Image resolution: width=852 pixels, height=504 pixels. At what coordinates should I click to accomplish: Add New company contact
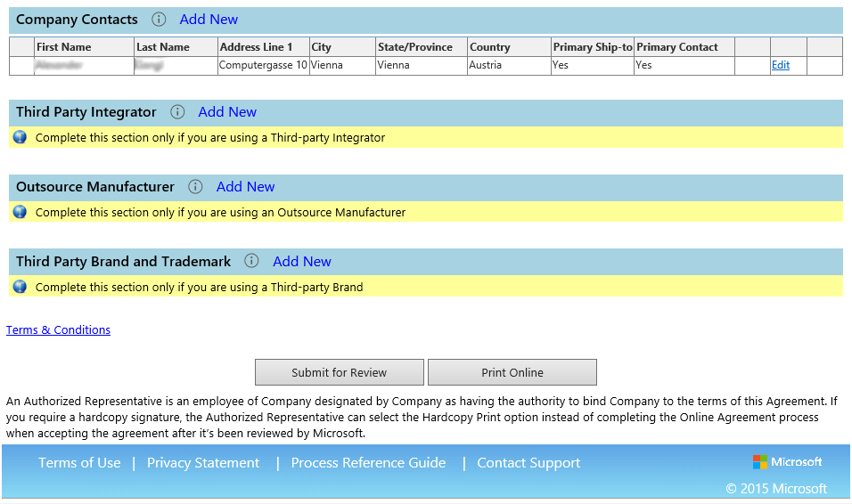coord(209,20)
